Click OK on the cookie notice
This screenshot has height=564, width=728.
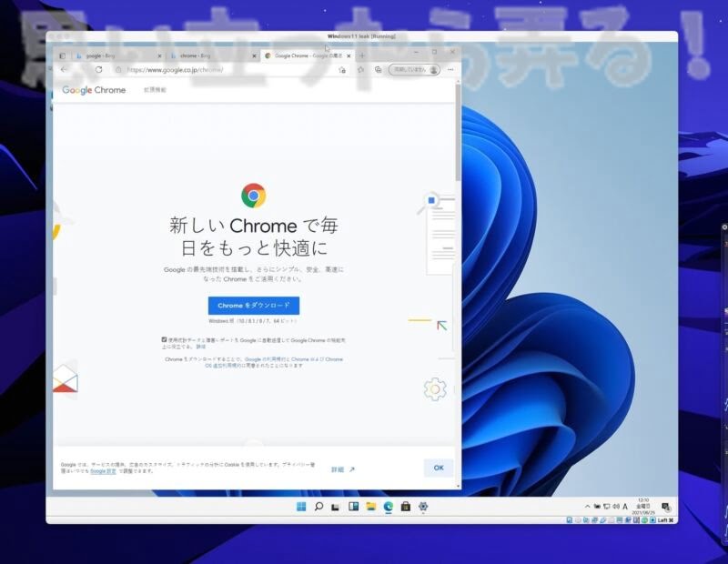[x=439, y=468]
